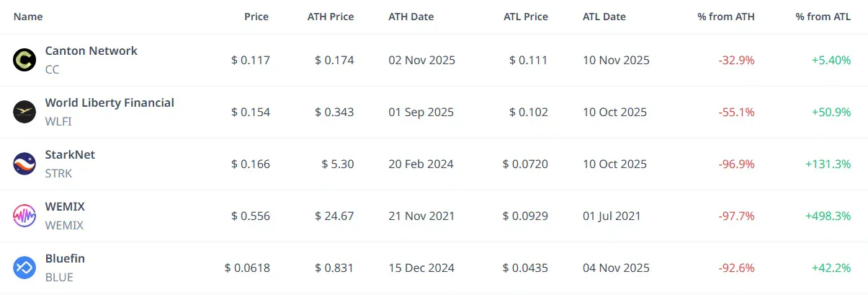Click the Canton Network coin logo

coord(24,60)
